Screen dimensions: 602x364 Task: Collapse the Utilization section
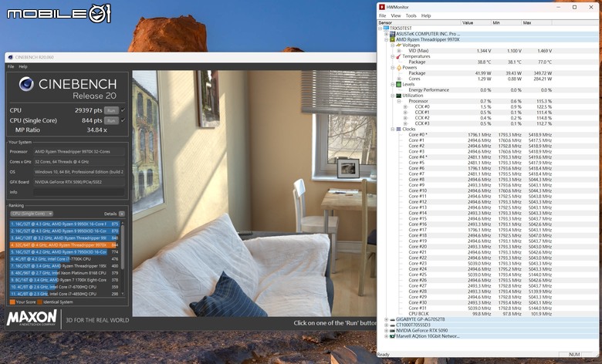392,96
